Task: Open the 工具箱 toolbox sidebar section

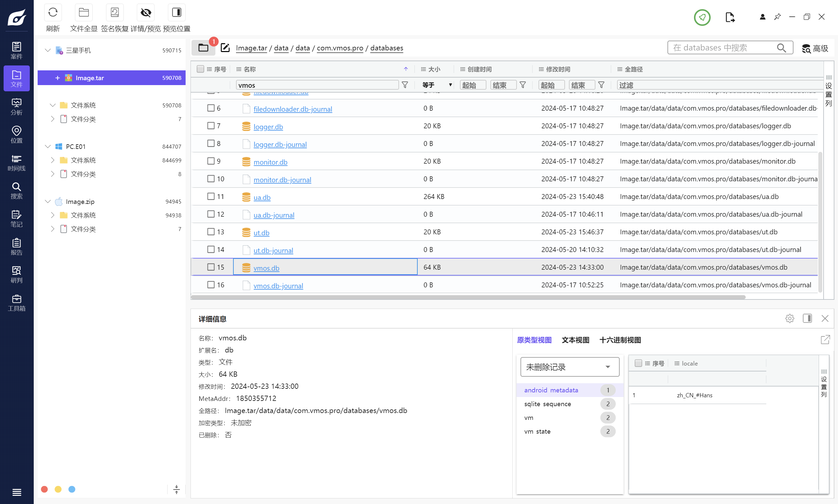Action: coord(17,302)
